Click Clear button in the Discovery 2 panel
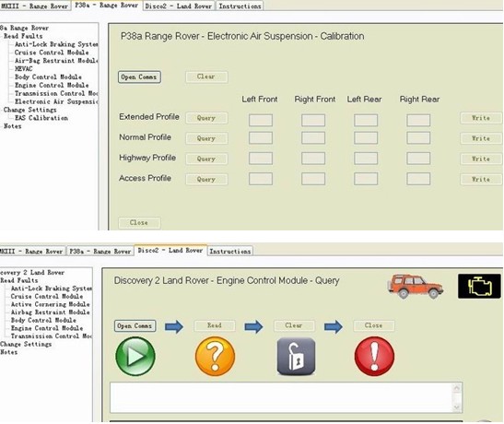The width and height of the screenshot is (504, 424). pyautogui.click(x=294, y=325)
